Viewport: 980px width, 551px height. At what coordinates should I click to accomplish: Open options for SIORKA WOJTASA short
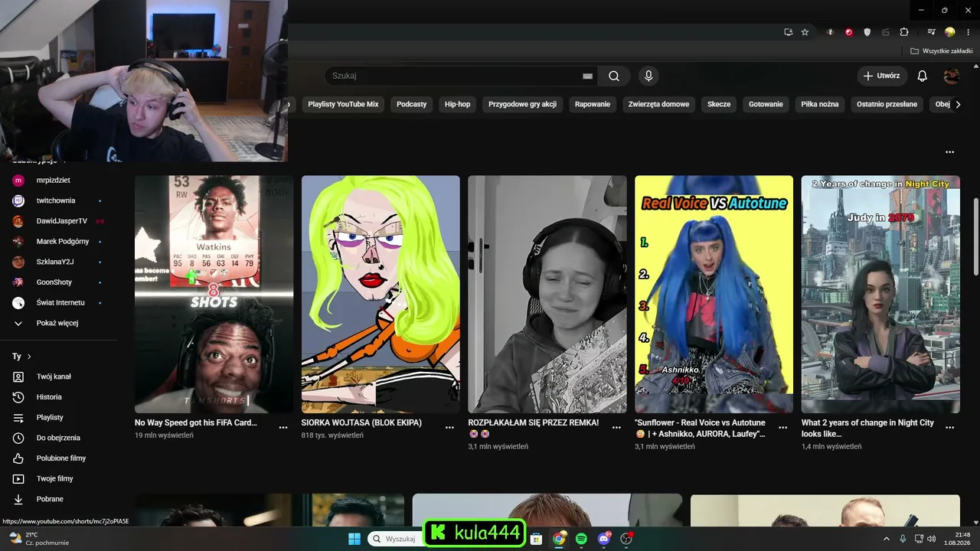pyautogui.click(x=450, y=428)
